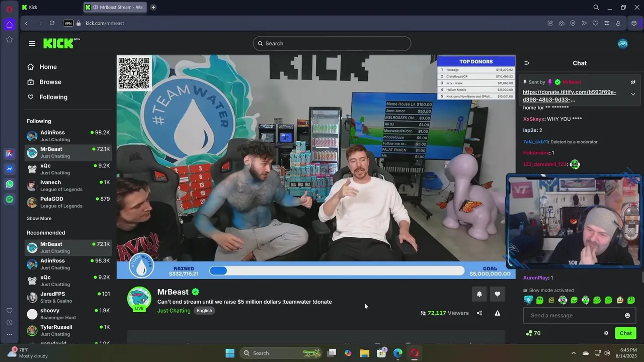The image size is (644, 362).
Task: Open the emoji picker in the message box
Action: click(x=627, y=316)
